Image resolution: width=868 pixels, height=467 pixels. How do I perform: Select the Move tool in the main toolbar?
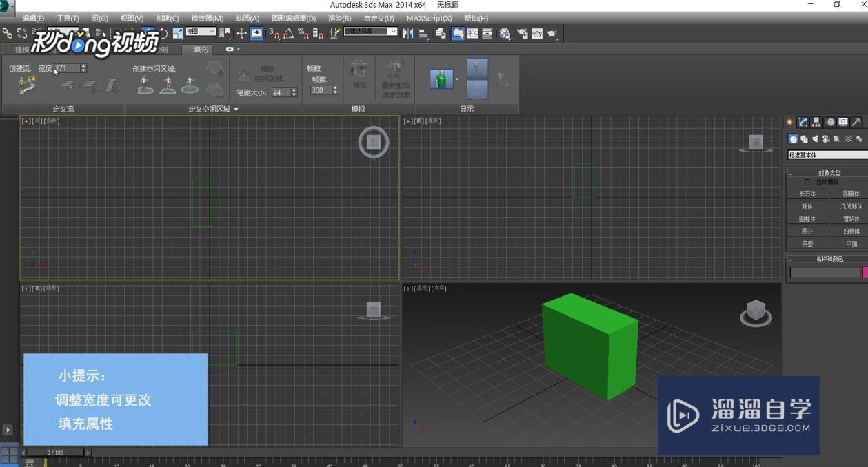[147, 33]
